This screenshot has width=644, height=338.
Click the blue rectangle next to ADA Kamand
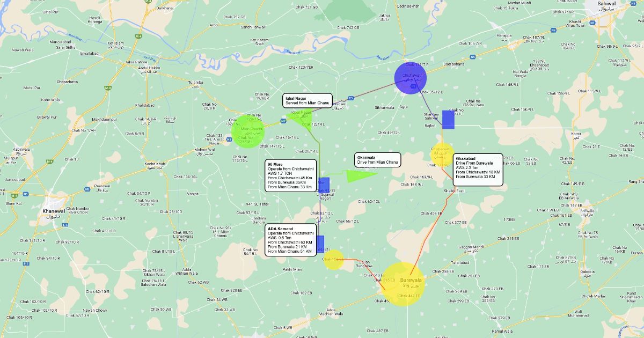click(x=320, y=244)
